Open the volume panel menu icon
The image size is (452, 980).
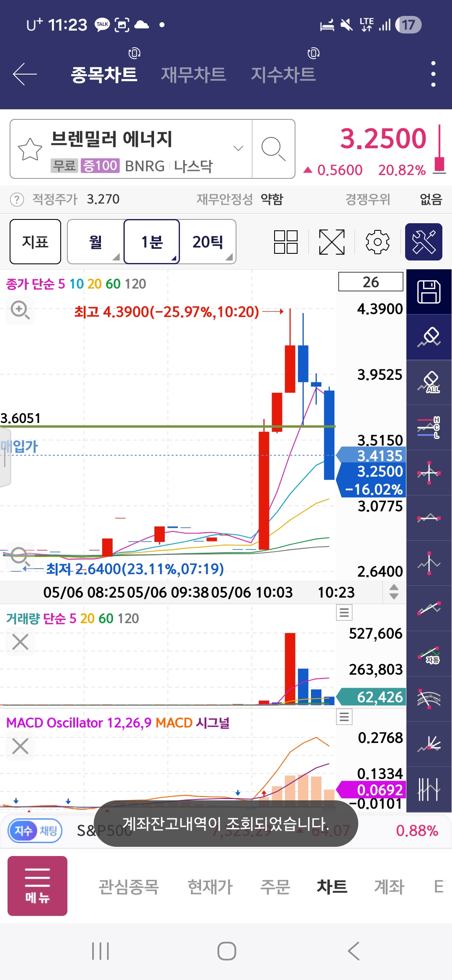click(344, 613)
